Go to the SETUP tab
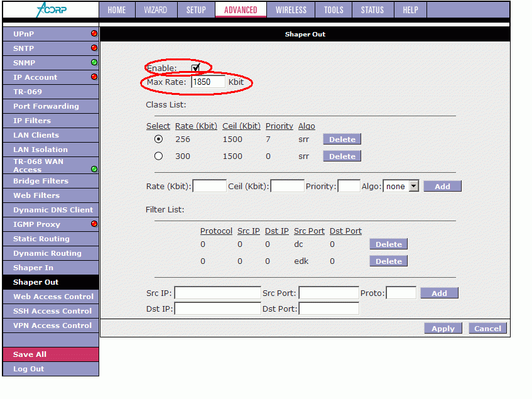 pyautogui.click(x=196, y=10)
